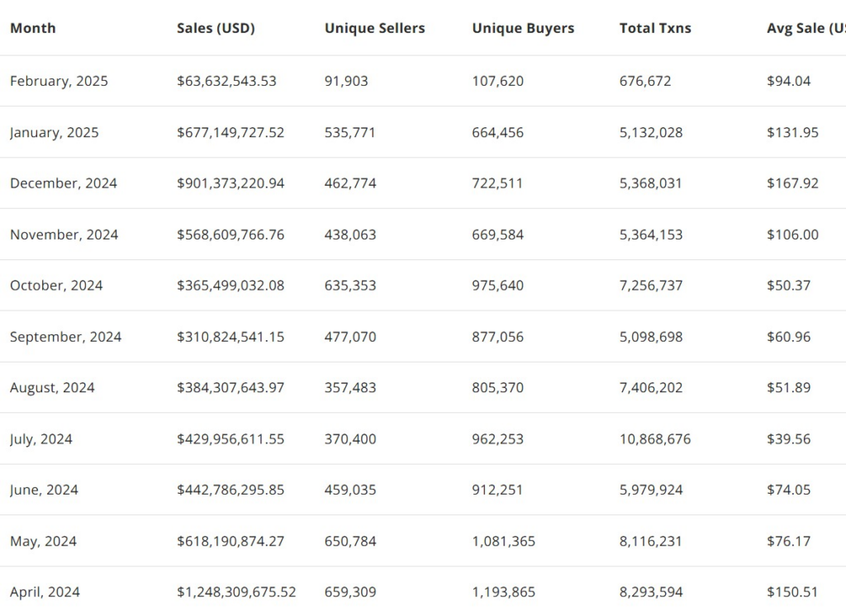Click the $384,307,643.97 sales value
Image resolution: width=846 pixels, height=616 pixels.
[x=231, y=387]
